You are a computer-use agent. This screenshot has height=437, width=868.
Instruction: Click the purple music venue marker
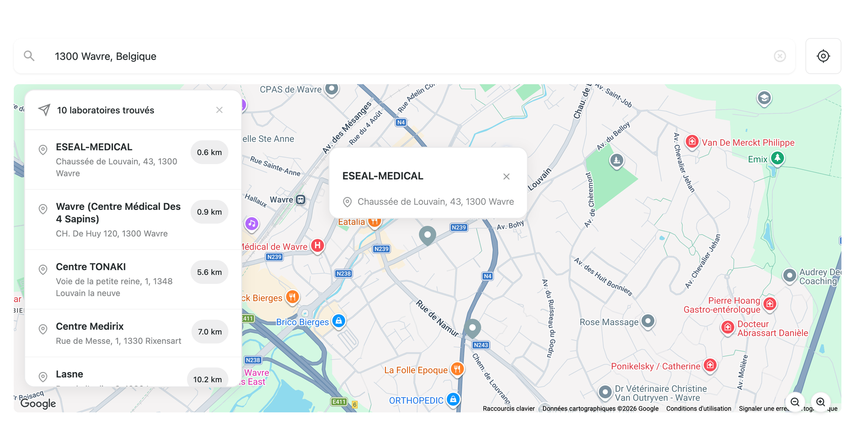pyautogui.click(x=252, y=224)
